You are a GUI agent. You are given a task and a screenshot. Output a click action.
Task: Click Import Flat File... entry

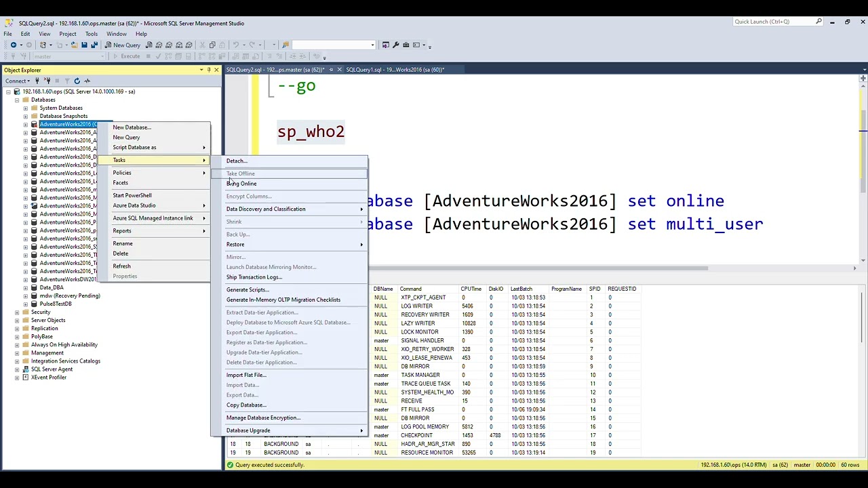[290, 375]
